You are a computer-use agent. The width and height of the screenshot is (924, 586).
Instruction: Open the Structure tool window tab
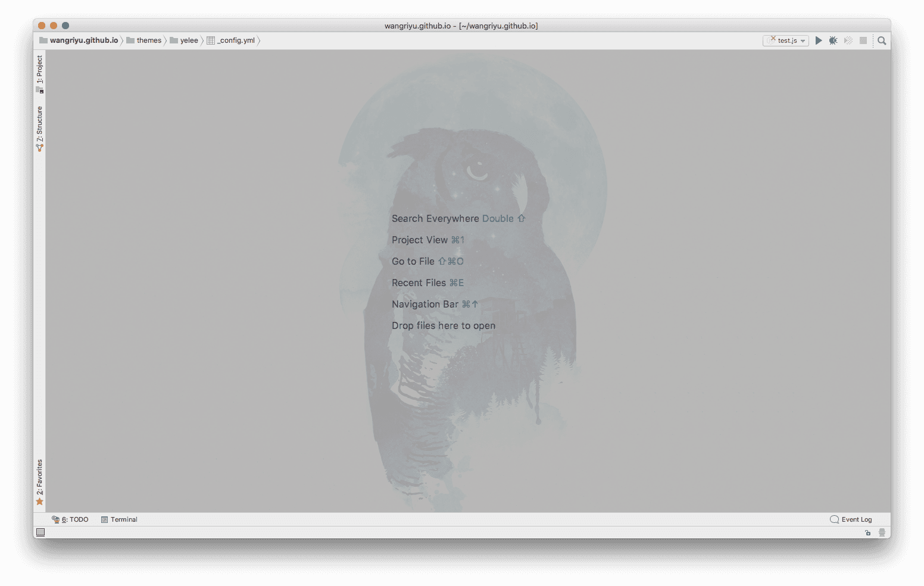pyautogui.click(x=40, y=129)
